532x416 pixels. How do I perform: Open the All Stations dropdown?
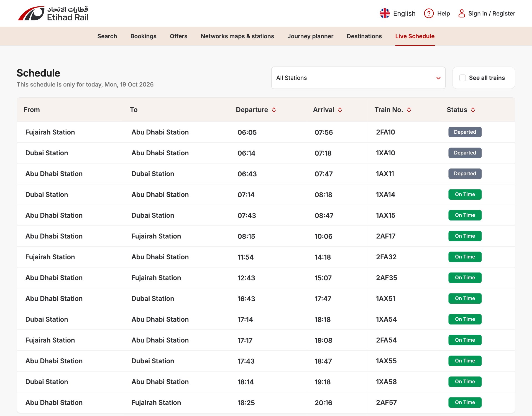click(358, 78)
